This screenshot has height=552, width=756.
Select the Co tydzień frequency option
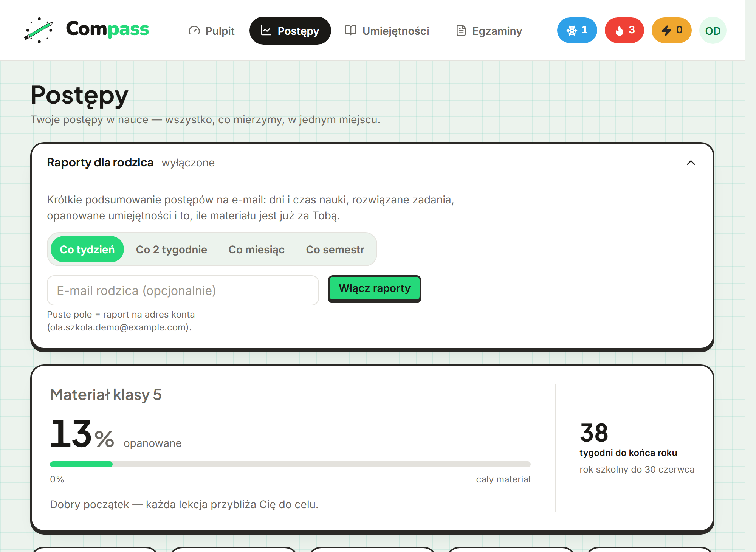click(87, 250)
